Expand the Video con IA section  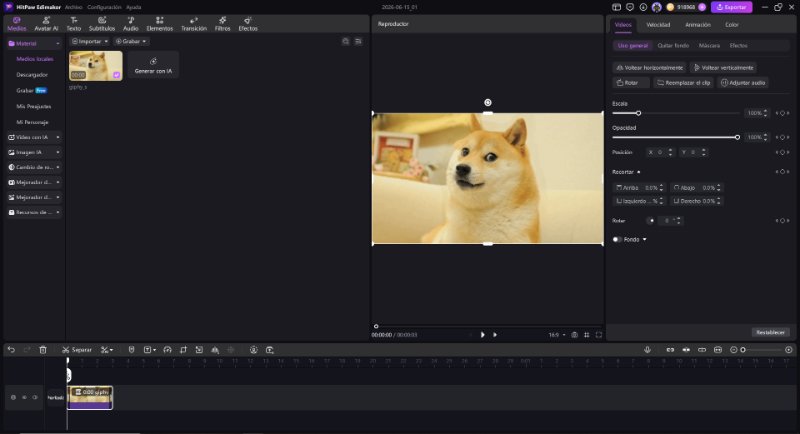point(34,137)
